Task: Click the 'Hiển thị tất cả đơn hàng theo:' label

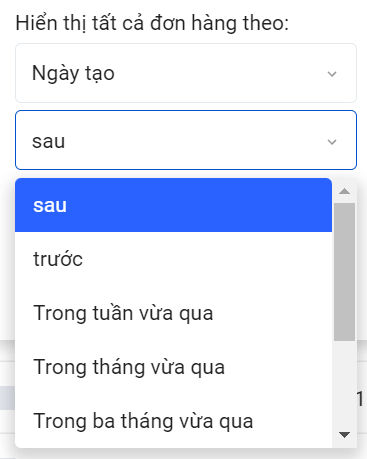Action: click(x=152, y=23)
